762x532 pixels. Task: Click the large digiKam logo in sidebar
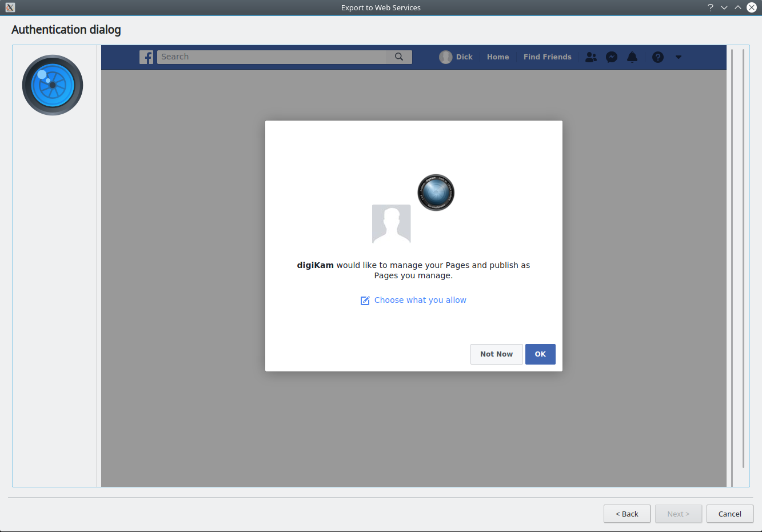[53, 85]
